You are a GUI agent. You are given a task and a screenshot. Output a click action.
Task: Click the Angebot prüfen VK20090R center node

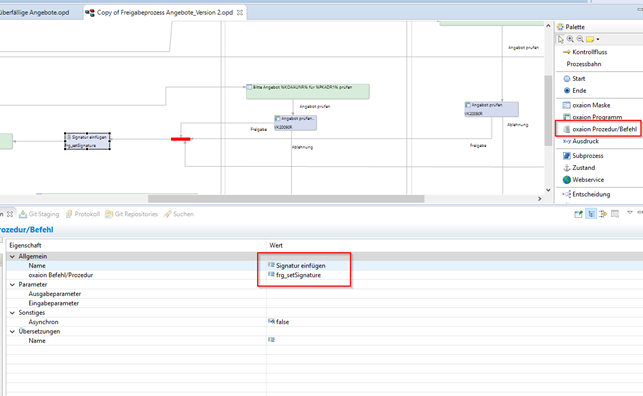(295, 123)
